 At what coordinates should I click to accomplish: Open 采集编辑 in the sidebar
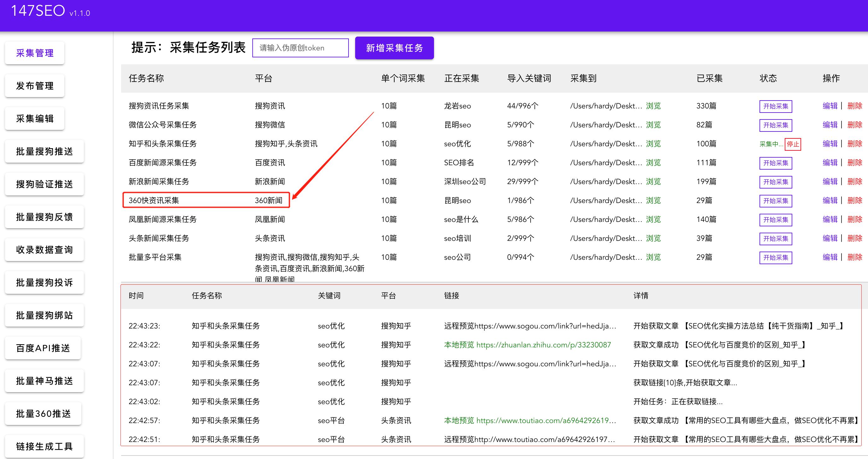click(x=34, y=118)
